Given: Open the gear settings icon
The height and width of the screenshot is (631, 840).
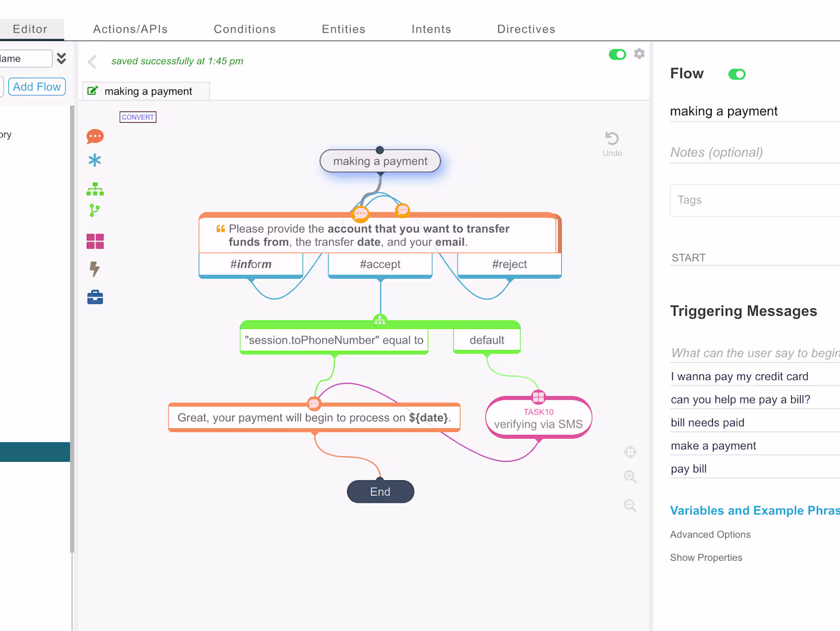Looking at the screenshot, I should (x=639, y=54).
